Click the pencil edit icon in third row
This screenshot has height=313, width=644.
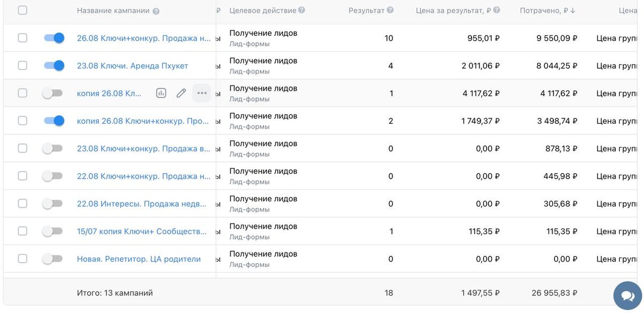181,93
